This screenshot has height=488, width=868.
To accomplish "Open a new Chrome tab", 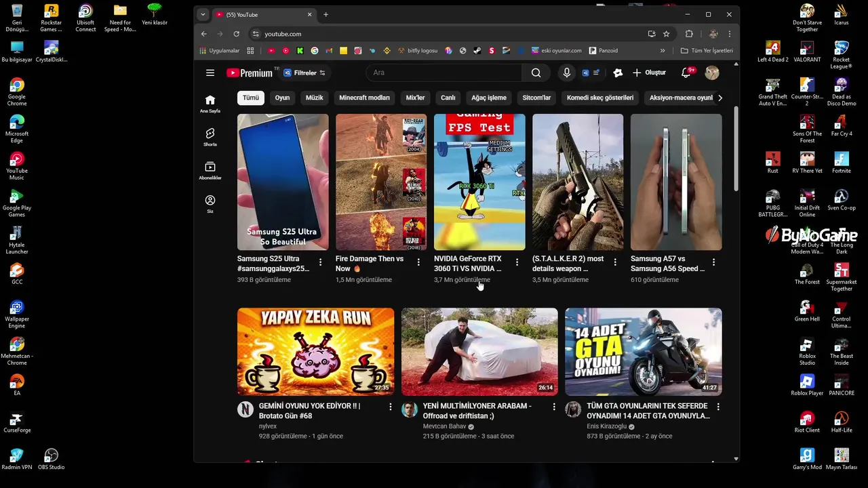I will tap(325, 14).
